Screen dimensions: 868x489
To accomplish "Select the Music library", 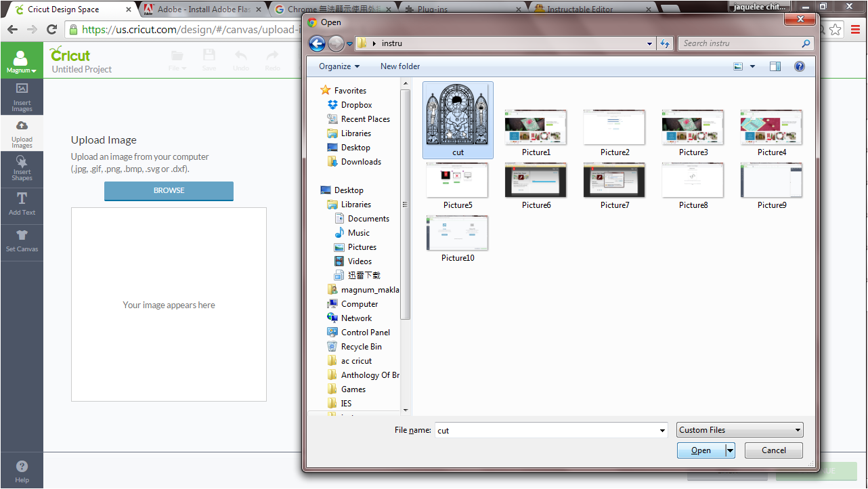I will pyautogui.click(x=358, y=233).
